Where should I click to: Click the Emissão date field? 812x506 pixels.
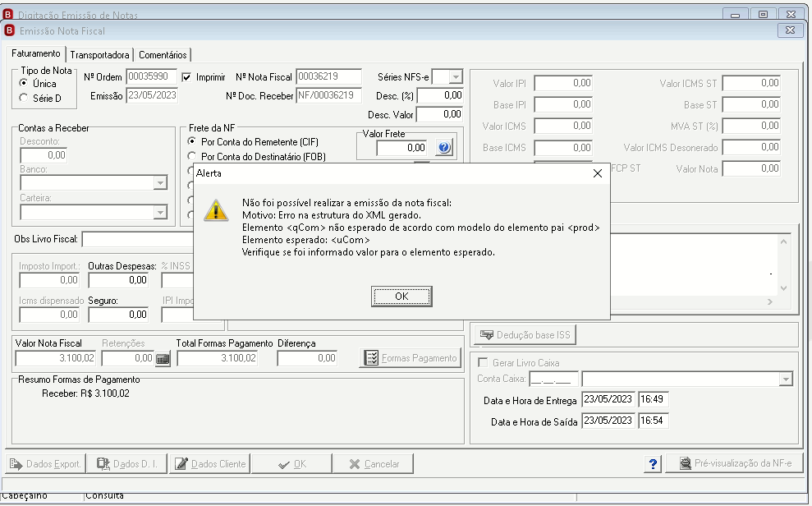coord(152,95)
